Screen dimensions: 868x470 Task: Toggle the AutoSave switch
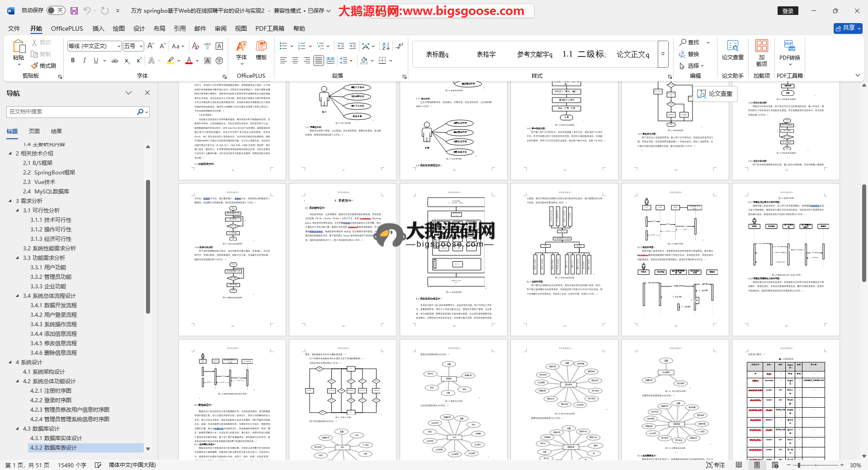56,10
